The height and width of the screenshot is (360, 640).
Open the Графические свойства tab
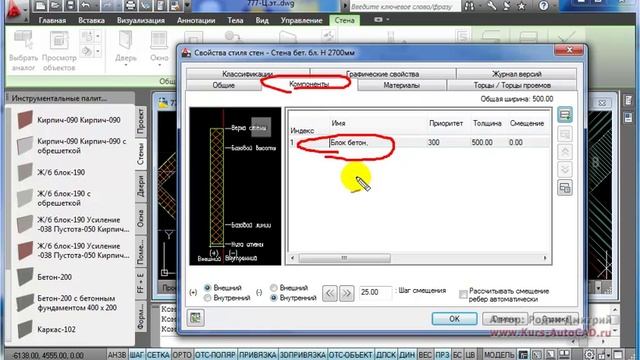coord(382,74)
